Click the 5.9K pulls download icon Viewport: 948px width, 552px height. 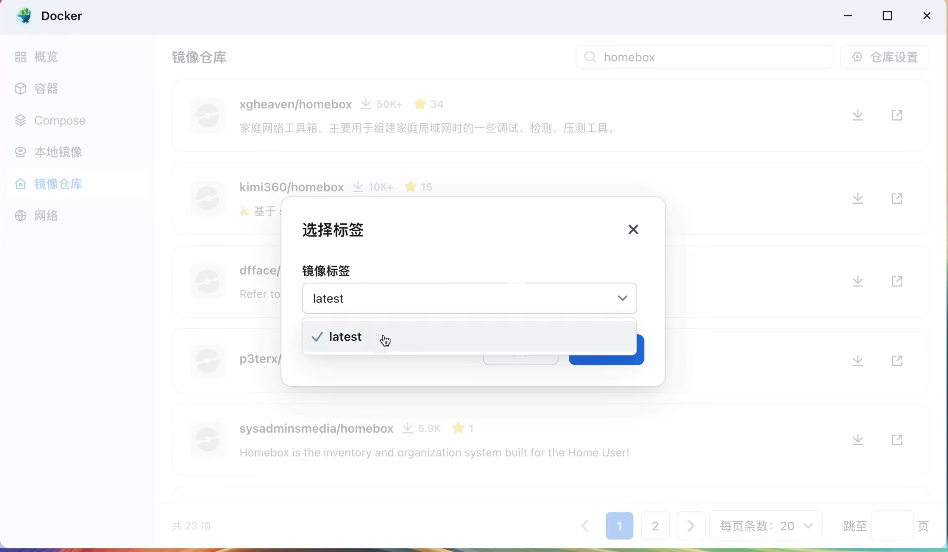[x=407, y=428]
